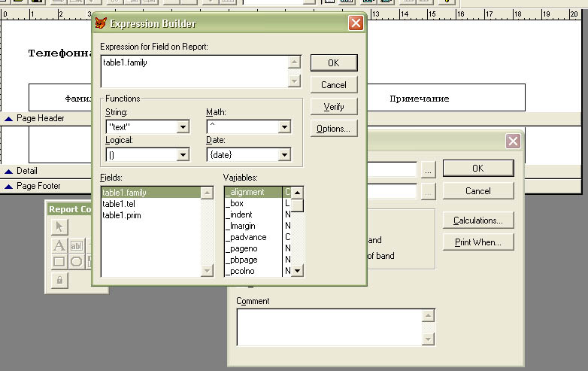Close the Report Expression dialog behind
Screen dimensions: 588x371
(x=513, y=141)
